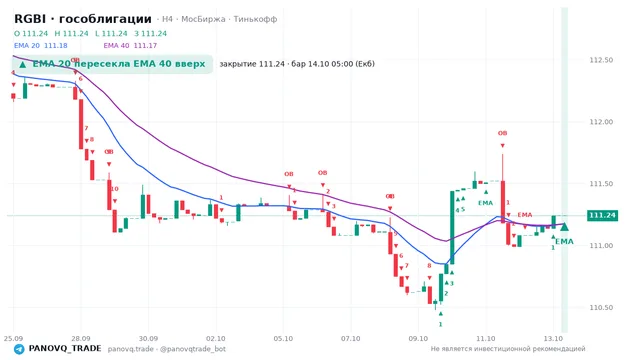Click the green triangle icon in the crossover banner
Screen dimensions: 640x360
click(23, 64)
